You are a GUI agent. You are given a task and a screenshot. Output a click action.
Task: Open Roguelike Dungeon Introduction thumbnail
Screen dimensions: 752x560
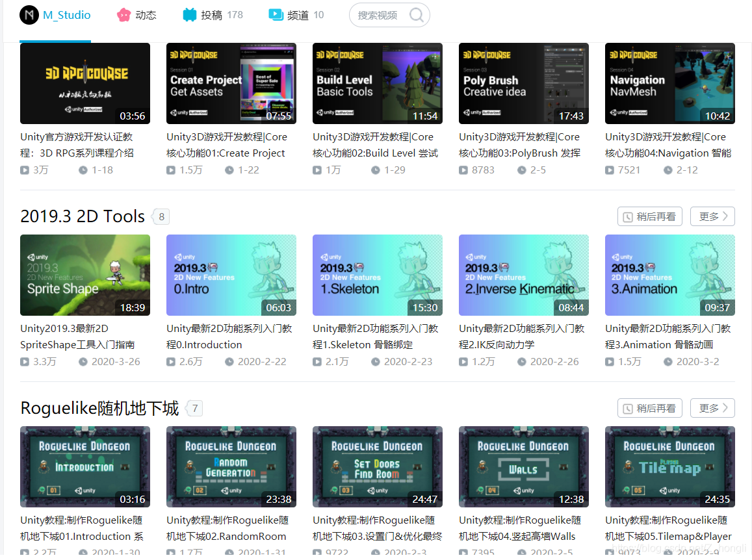[85, 467]
